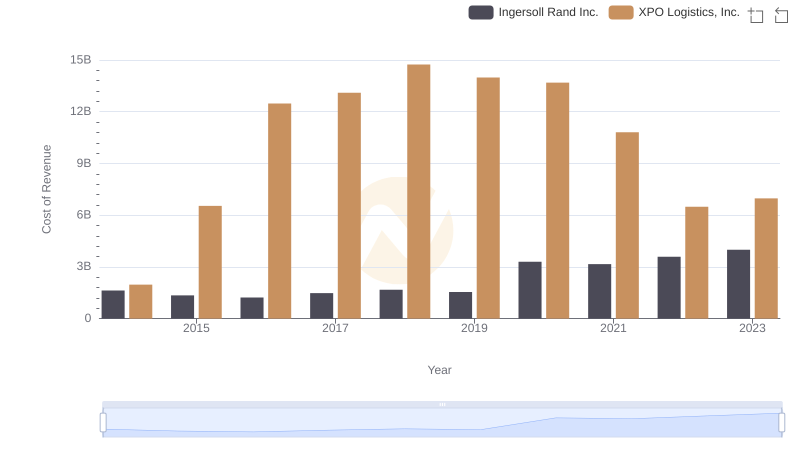Select the Ingersoll Rand 2022 bar
The width and height of the screenshot is (800, 461).
click(669, 288)
